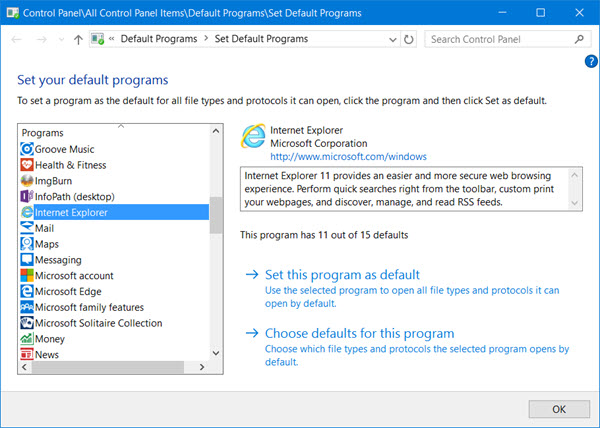Click programs list scroll right arrow
The height and width of the screenshot is (428, 600).
coord(202,367)
